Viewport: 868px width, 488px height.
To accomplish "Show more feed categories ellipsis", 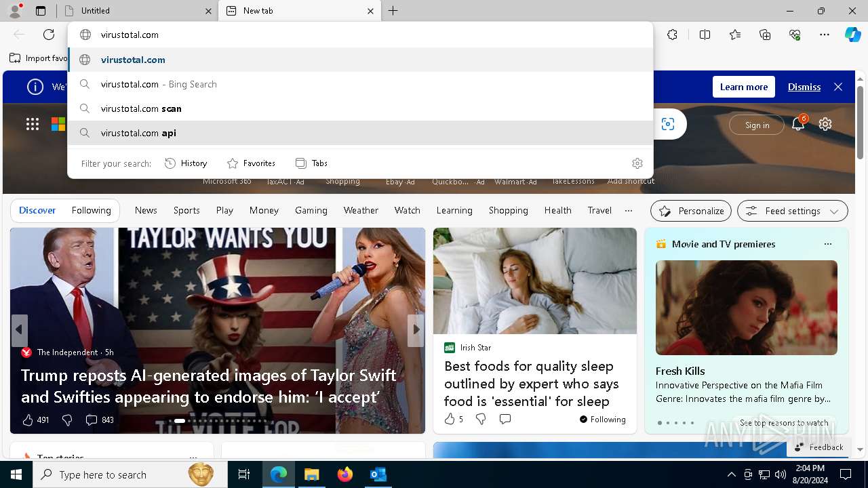I will [x=629, y=211].
